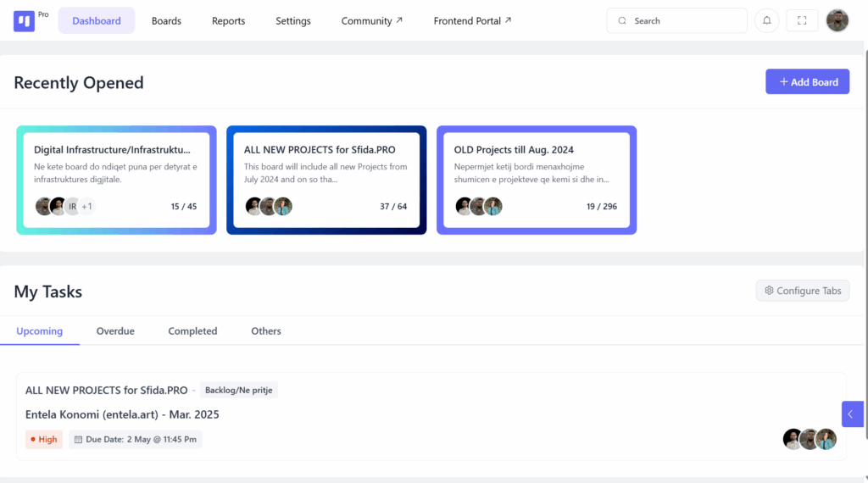Click member avatars on ALL NEW PROJECTS card
The width and height of the screenshot is (868, 483).
pos(269,207)
